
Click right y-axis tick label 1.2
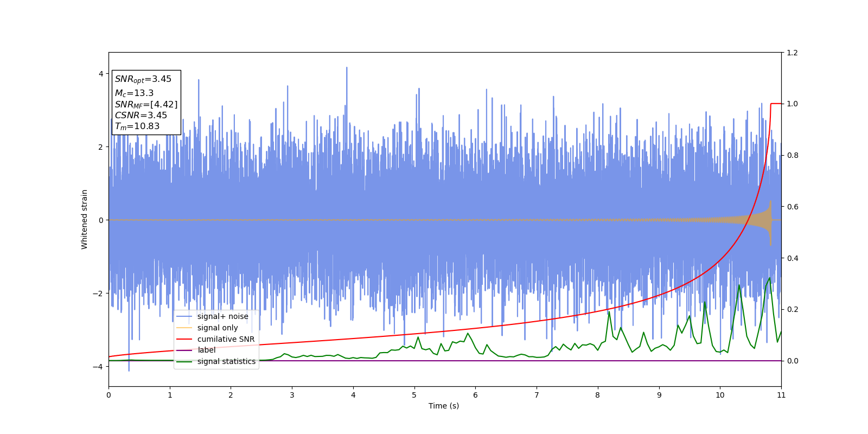[x=793, y=53]
